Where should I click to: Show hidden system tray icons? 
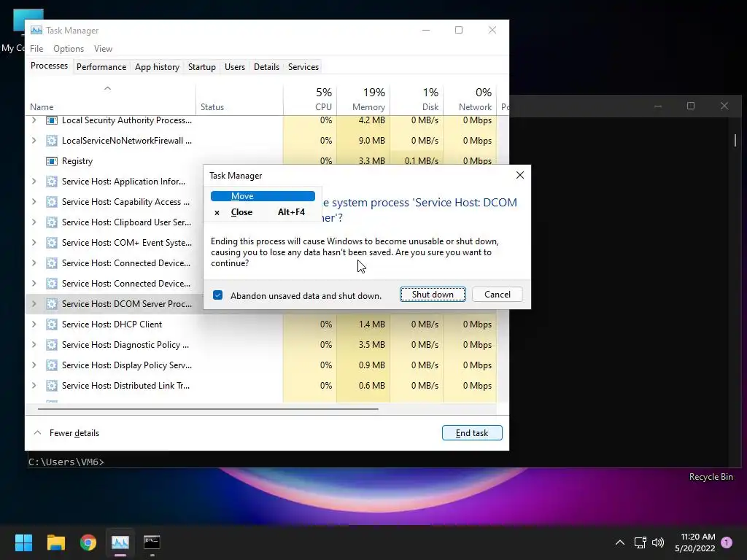[620, 542]
